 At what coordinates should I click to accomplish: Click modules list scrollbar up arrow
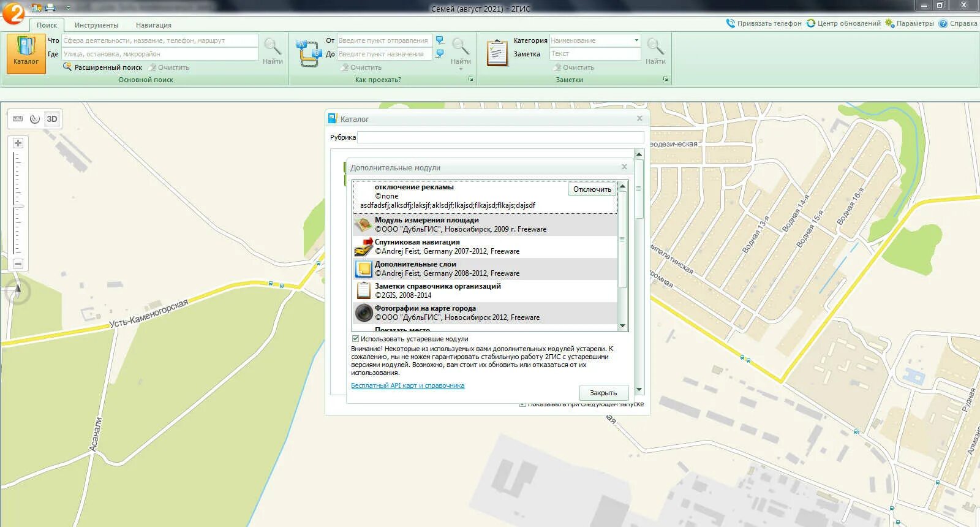coord(623,186)
